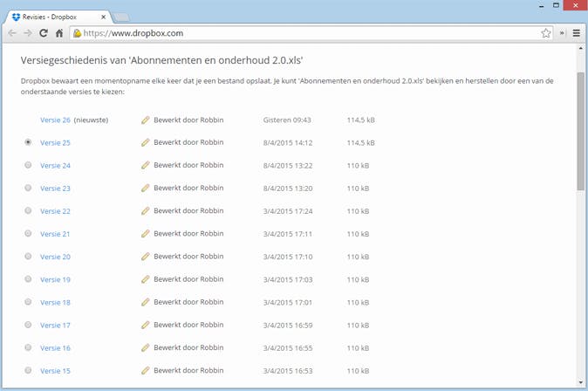Show hidden extensions chevron in toolbar
This screenshot has height=391, width=588.
coord(562,33)
